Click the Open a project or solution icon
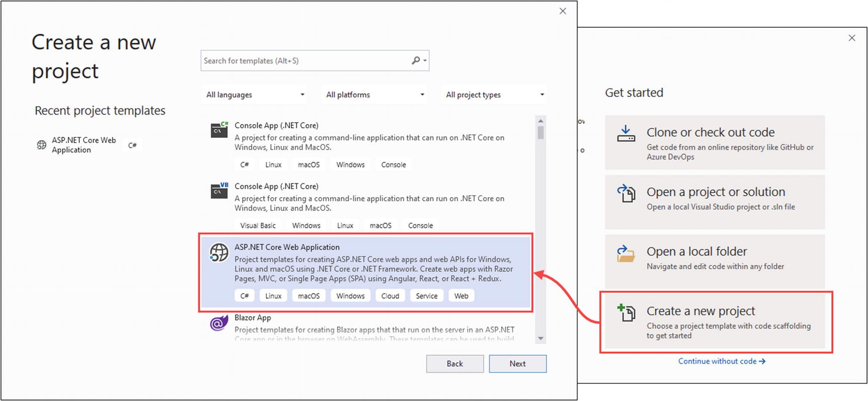 pyautogui.click(x=626, y=193)
